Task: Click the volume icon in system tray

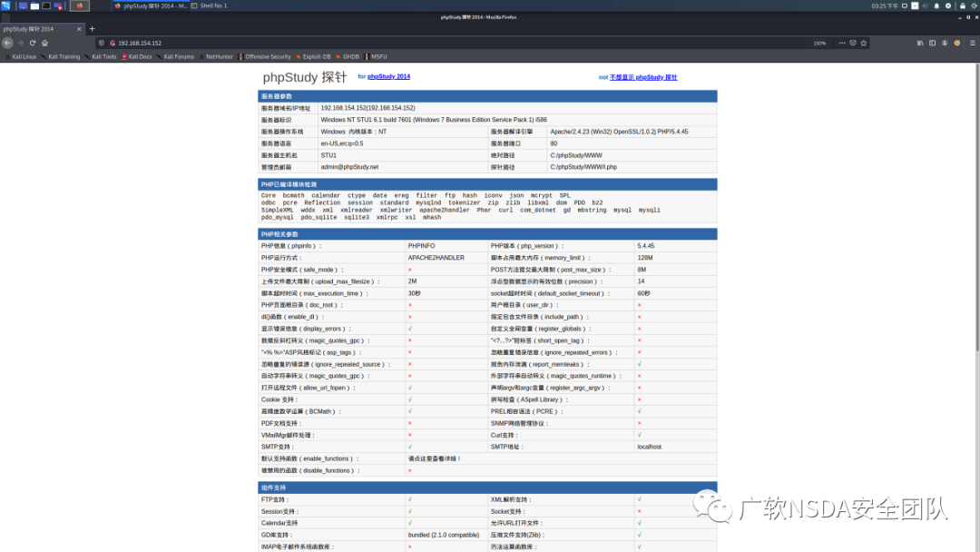Action: click(925, 5)
